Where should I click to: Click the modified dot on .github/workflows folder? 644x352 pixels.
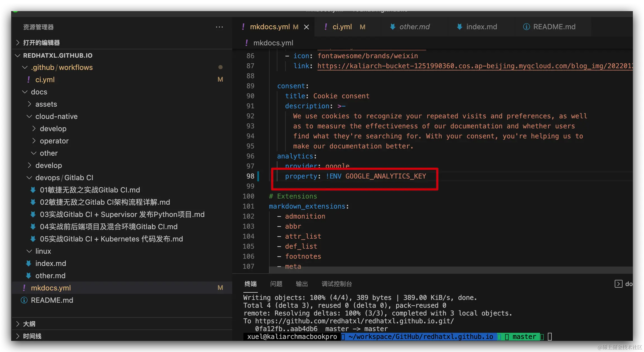point(220,67)
